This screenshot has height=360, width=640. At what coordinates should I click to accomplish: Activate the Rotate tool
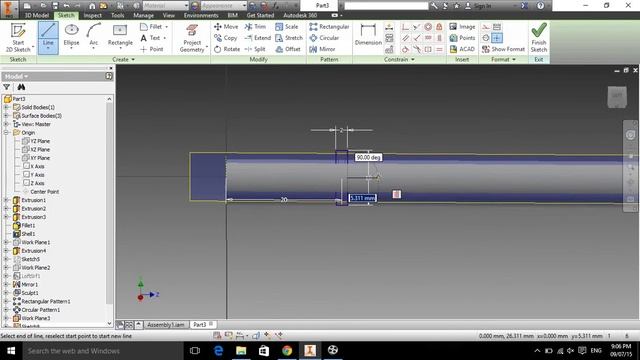[x=227, y=49]
